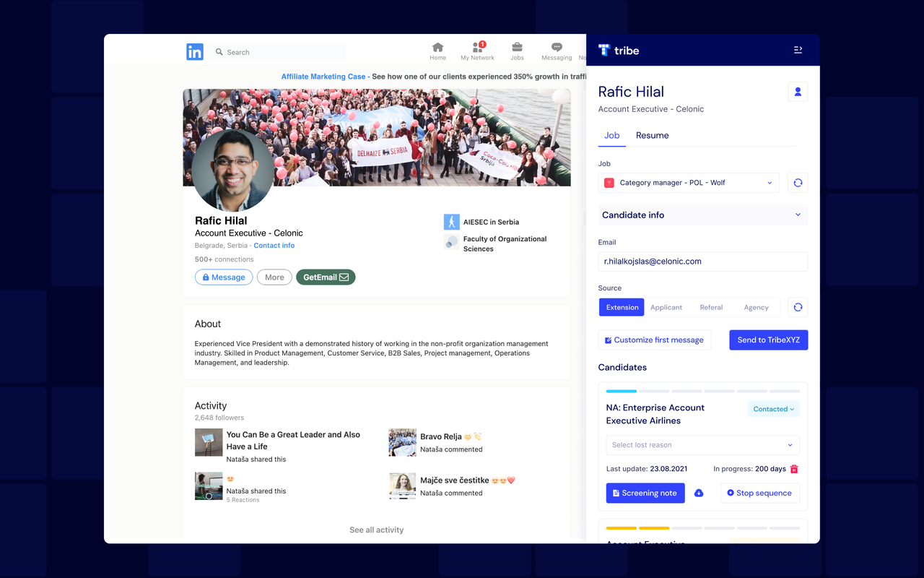924x578 pixels.
Task: Click the refresh icon next to Job dropdown
Action: click(798, 183)
